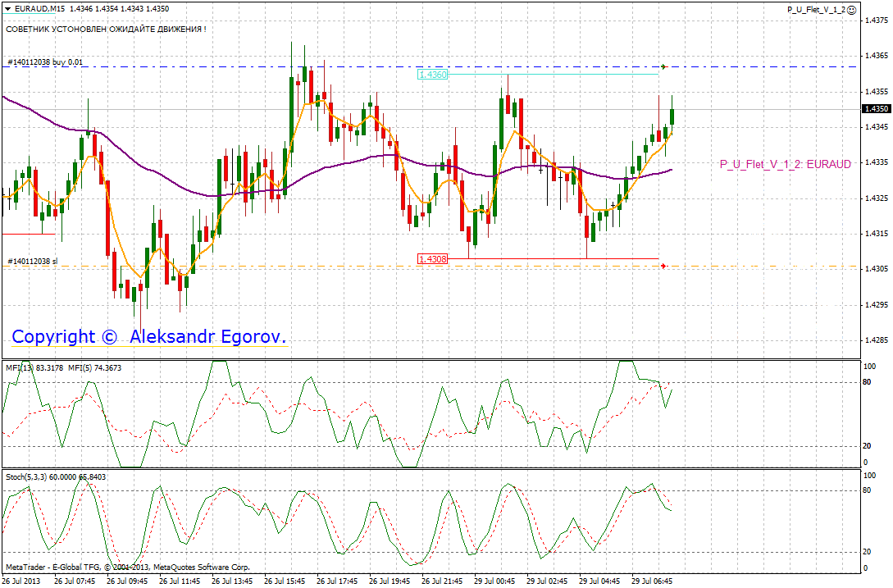Select the #140112038 buy 0.01 order label
Screen dimensions: 893x588
point(45,62)
